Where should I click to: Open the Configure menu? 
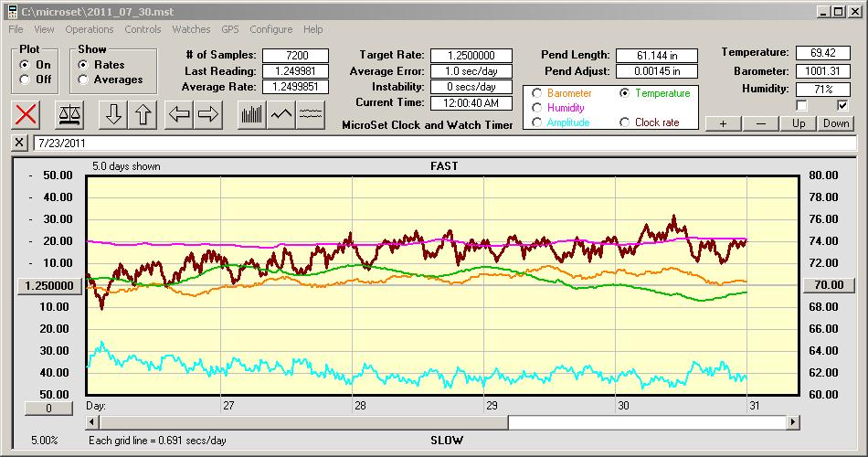point(270,29)
